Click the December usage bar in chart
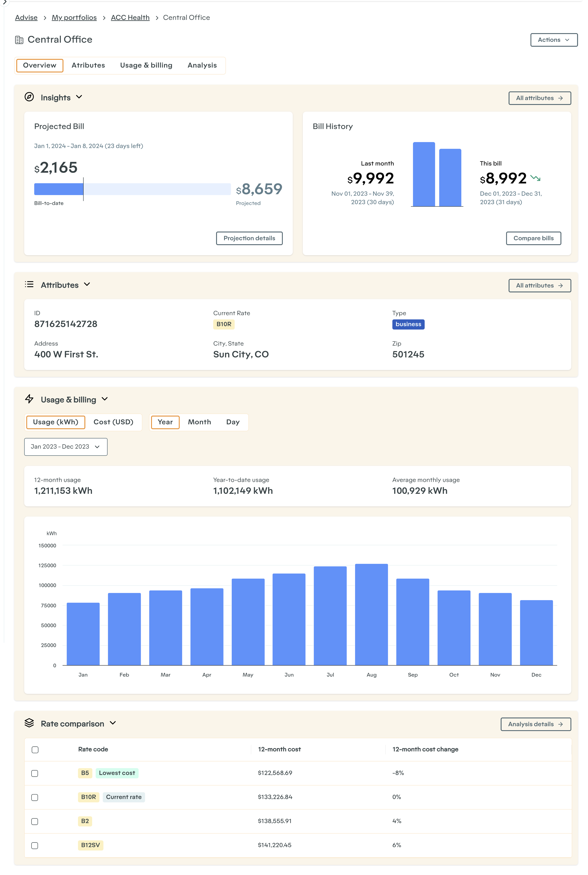 [536, 633]
